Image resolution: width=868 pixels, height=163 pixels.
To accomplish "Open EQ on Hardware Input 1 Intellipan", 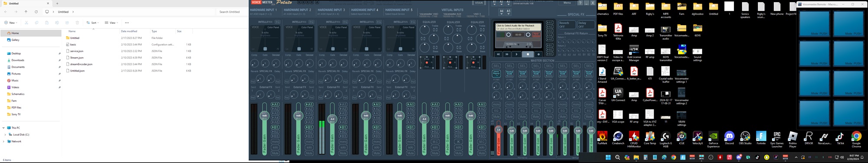I will point(278,22).
